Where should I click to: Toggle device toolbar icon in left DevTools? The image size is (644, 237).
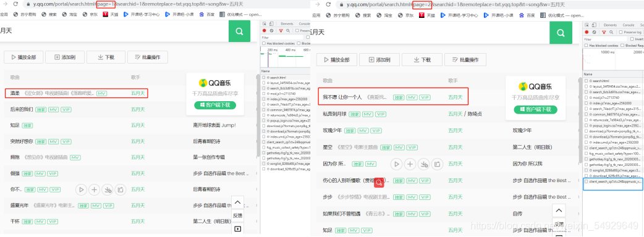pos(271,24)
